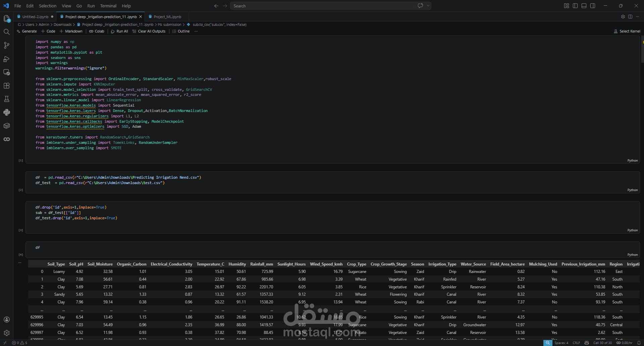Open the Users breadcrumb segment
This screenshot has height=346, width=644.
tap(30, 24)
